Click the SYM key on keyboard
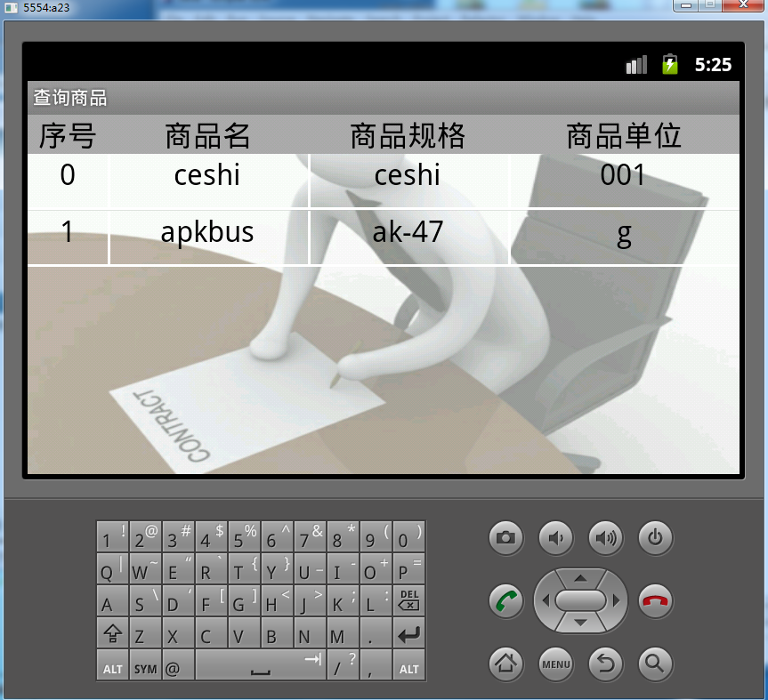 click(145, 664)
